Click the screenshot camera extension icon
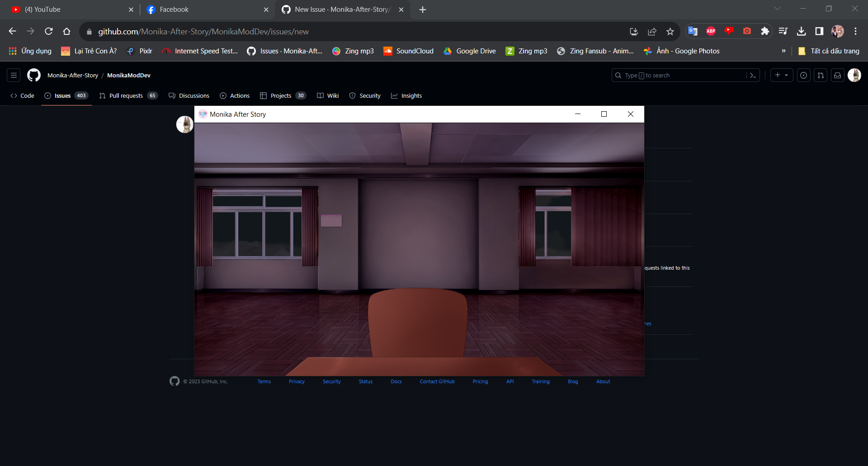 (747, 31)
